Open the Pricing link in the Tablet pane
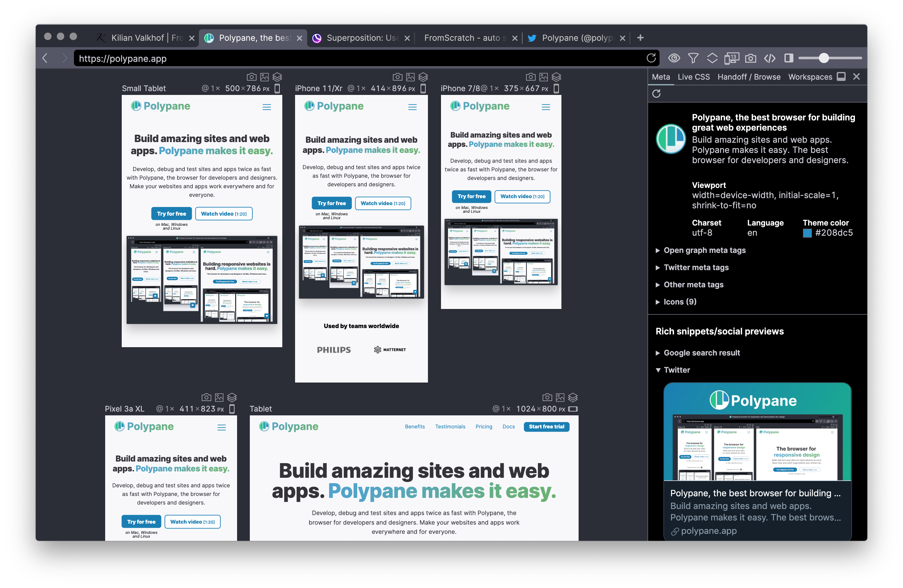Screen dimensions: 903x588 pos(484,427)
